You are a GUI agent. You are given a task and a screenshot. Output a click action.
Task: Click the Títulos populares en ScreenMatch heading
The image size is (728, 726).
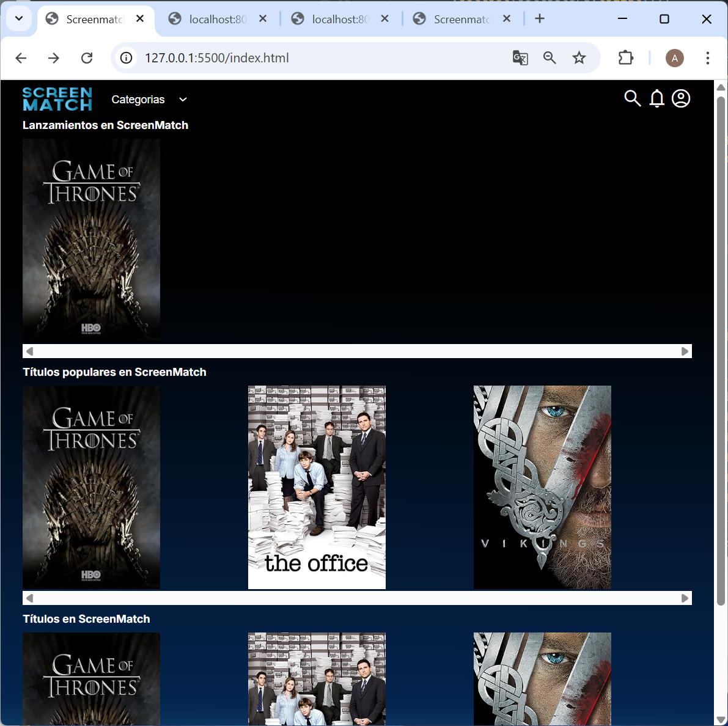pos(114,372)
